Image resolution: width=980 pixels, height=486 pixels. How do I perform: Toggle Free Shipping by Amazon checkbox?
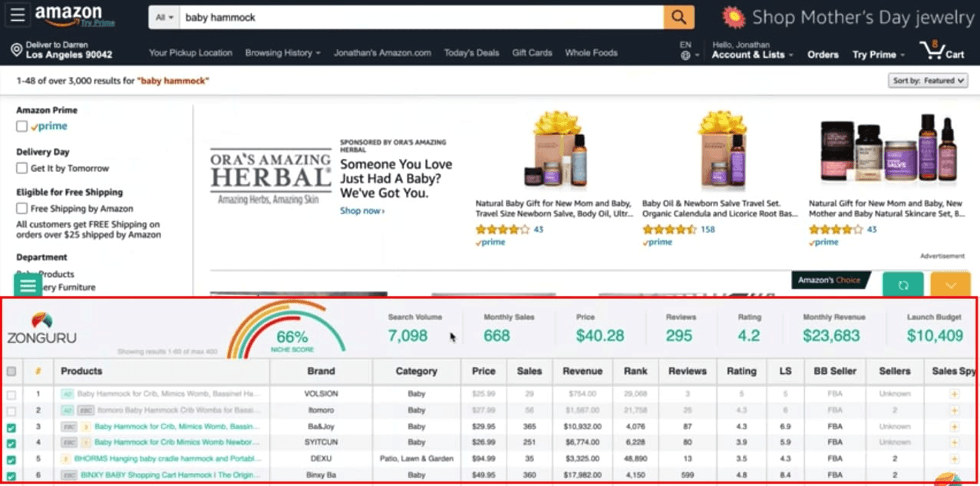pyautogui.click(x=21, y=209)
